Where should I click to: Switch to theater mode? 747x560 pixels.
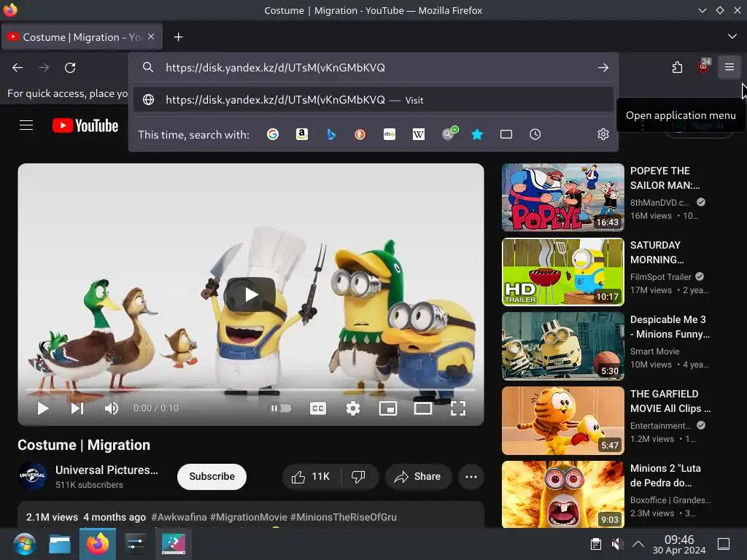423,408
